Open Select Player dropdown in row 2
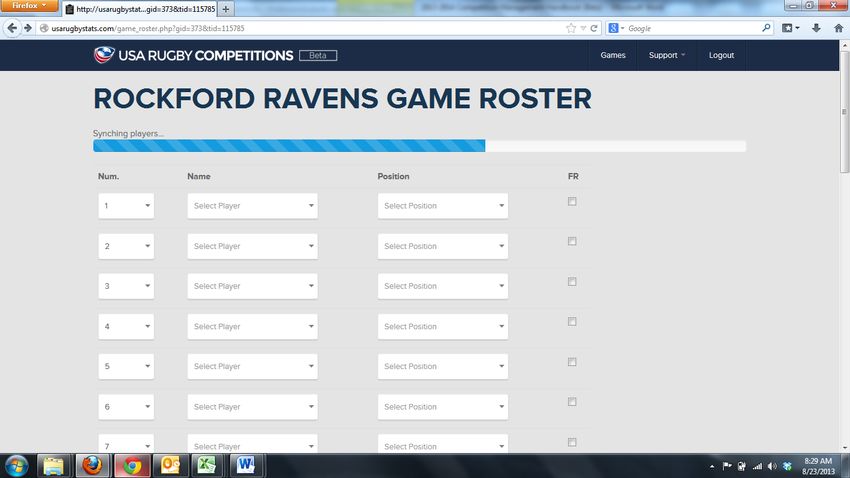The width and height of the screenshot is (850, 478). click(252, 246)
